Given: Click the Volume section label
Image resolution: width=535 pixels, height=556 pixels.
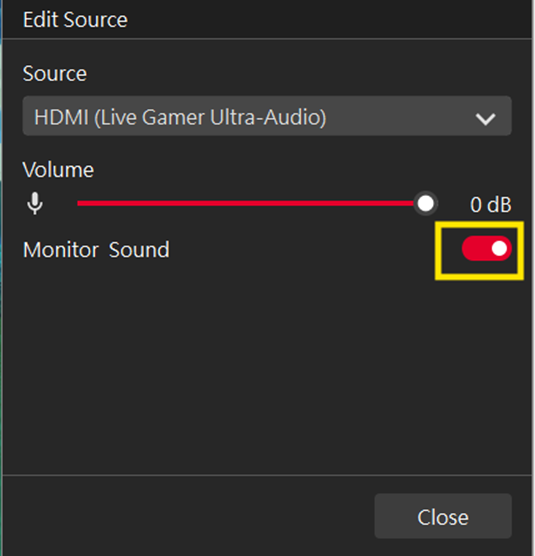Looking at the screenshot, I should (58, 169).
